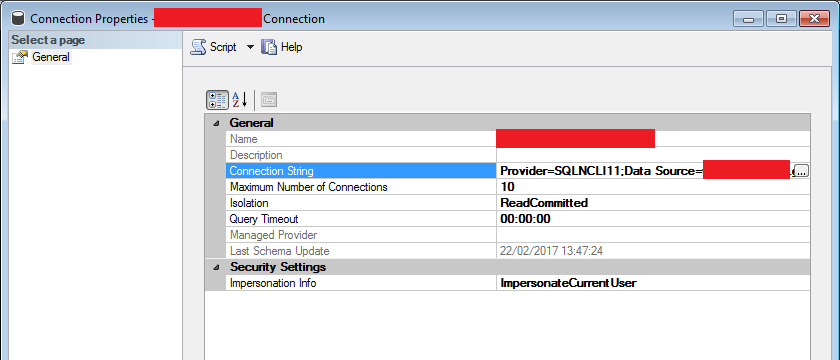Image resolution: width=840 pixels, height=360 pixels.
Task: Click the ImpersonateCurrentUser value
Action: click(x=568, y=283)
